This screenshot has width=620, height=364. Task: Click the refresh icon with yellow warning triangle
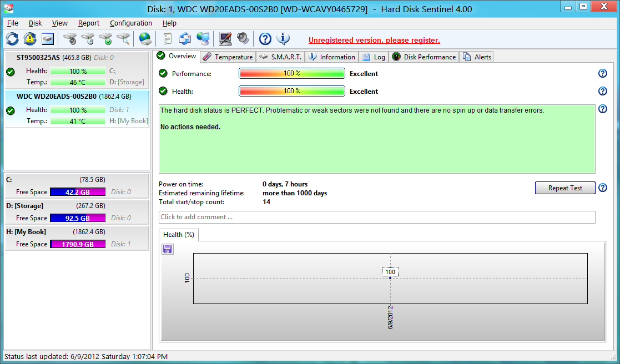click(29, 39)
